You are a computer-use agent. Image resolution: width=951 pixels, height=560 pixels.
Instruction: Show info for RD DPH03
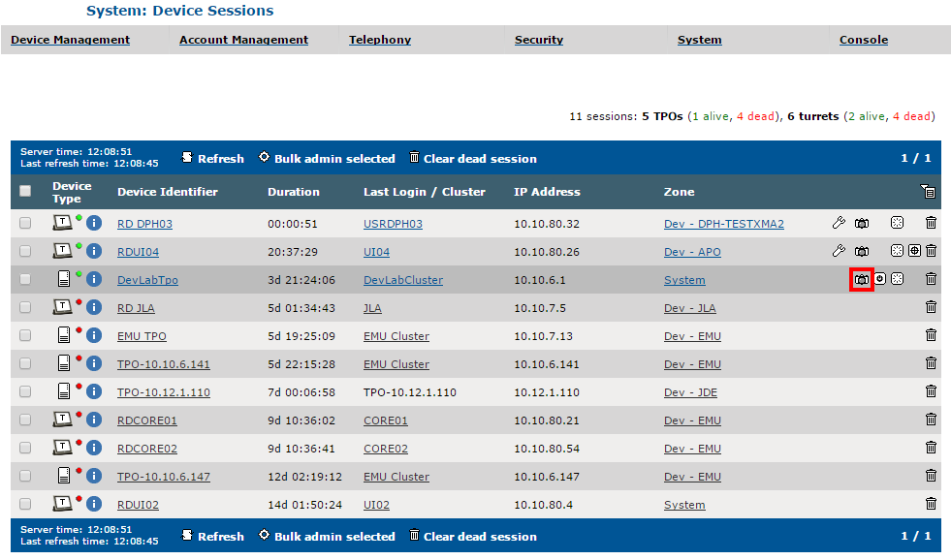94,223
